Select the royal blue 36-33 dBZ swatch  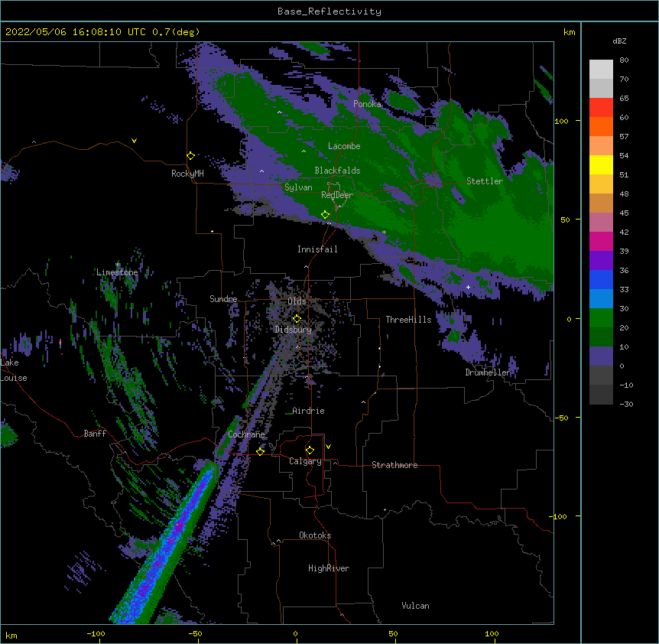pyautogui.click(x=601, y=279)
